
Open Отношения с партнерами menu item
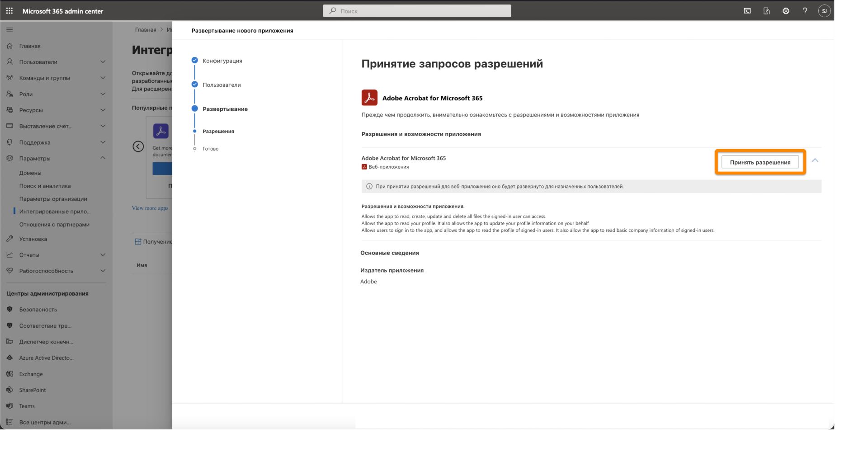point(54,224)
